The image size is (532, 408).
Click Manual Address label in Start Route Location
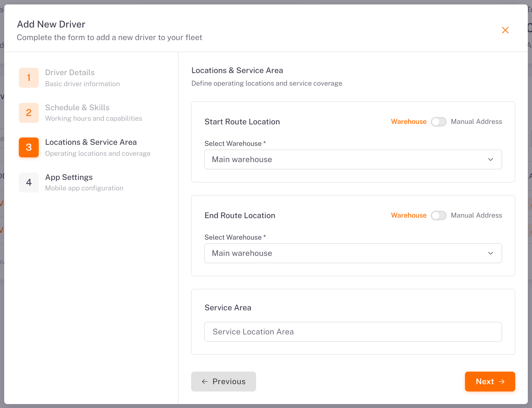(x=476, y=122)
